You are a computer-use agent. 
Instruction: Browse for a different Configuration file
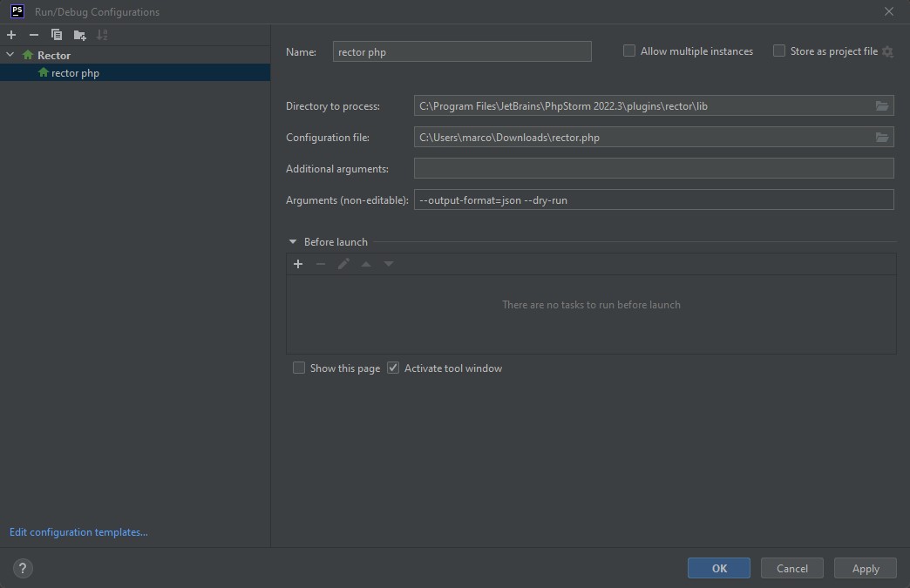click(x=882, y=137)
